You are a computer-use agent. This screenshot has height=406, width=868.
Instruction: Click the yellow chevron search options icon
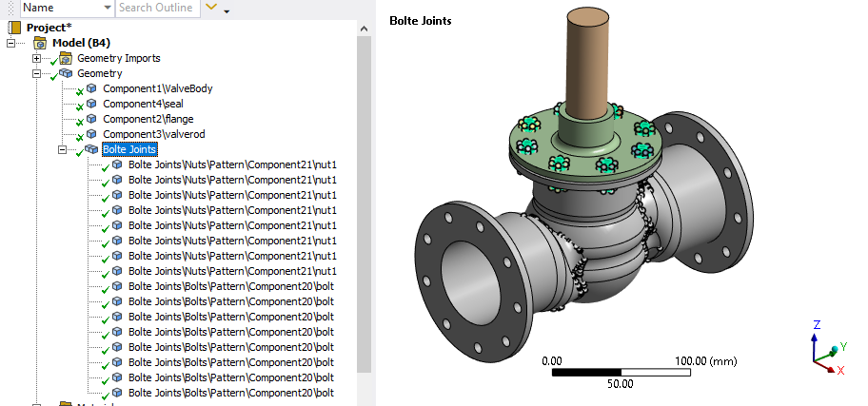pyautogui.click(x=211, y=8)
